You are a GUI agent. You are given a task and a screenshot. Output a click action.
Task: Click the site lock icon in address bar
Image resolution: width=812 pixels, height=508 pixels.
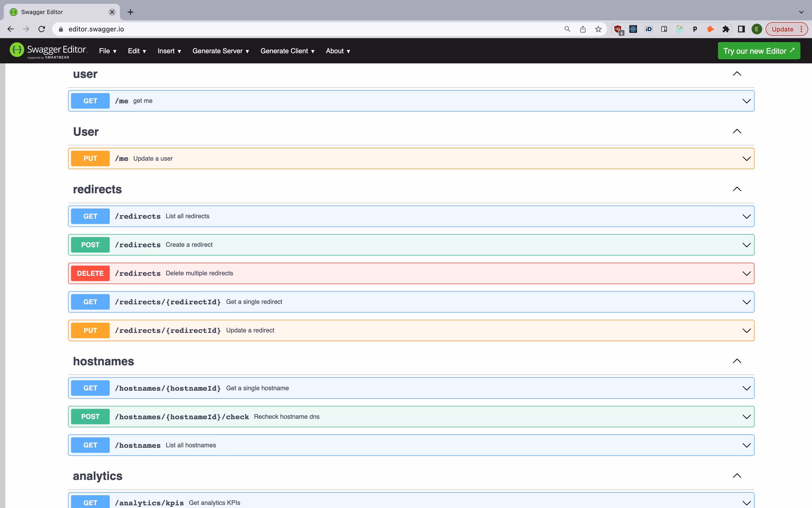(x=61, y=29)
